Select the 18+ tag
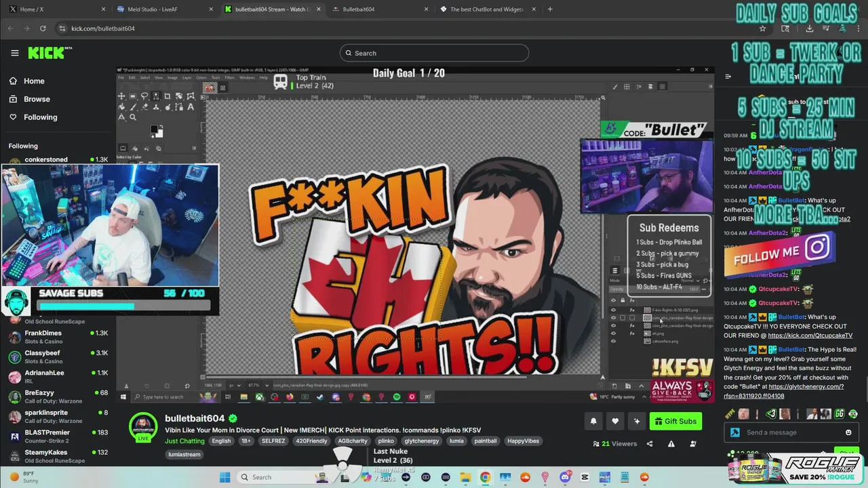This screenshot has width=868, height=488. pos(245,441)
